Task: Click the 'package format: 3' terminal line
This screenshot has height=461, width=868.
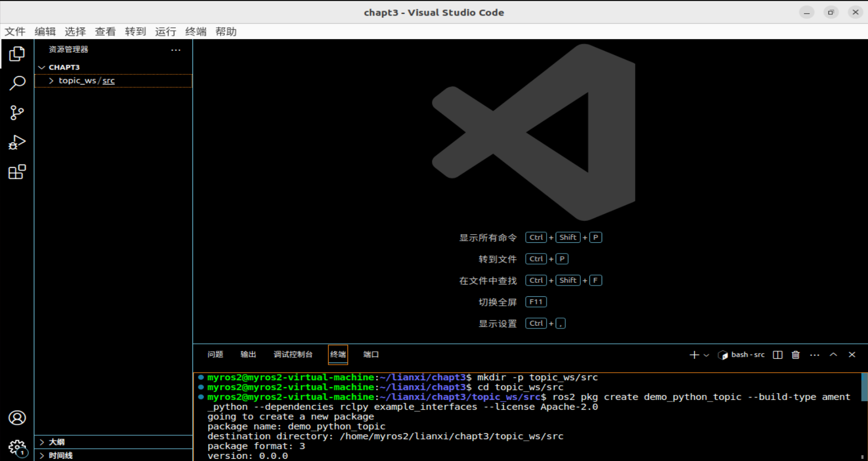Action: (256, 446)
